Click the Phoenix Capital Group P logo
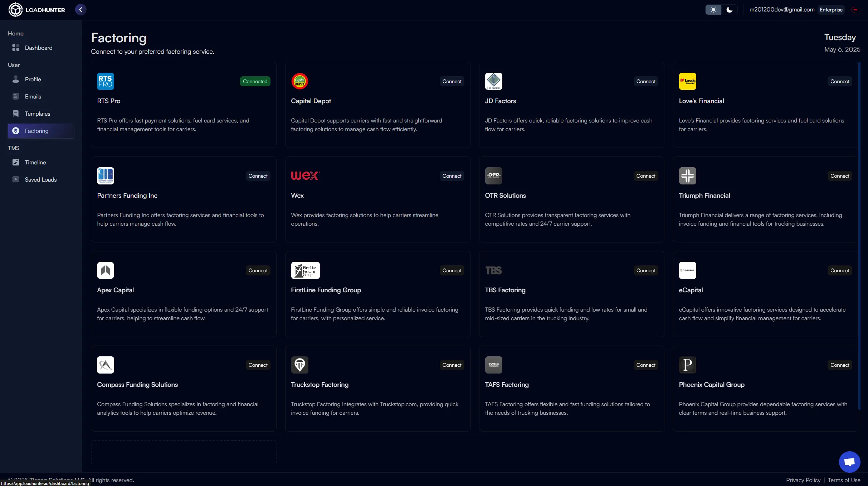 click(687, 365)
